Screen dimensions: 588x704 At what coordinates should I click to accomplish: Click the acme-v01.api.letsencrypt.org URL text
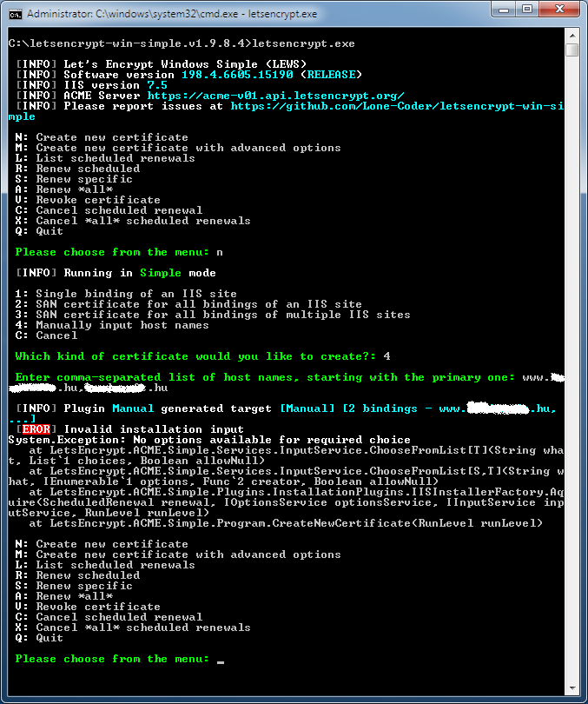pos(275,96)
